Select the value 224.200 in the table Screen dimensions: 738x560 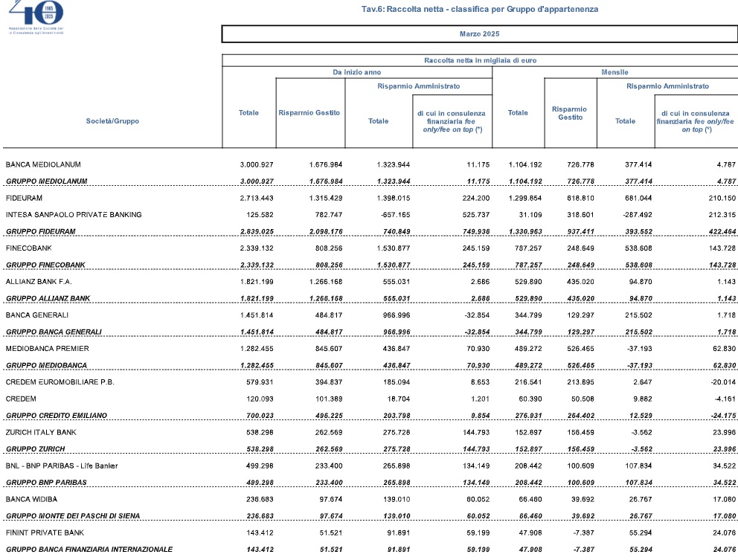476,198
